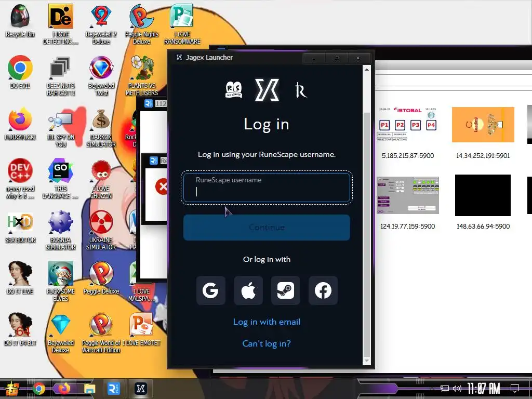Open DEEZ NUTS HAH GOTTI icon

pyautogui.click(x=60, y=75)
